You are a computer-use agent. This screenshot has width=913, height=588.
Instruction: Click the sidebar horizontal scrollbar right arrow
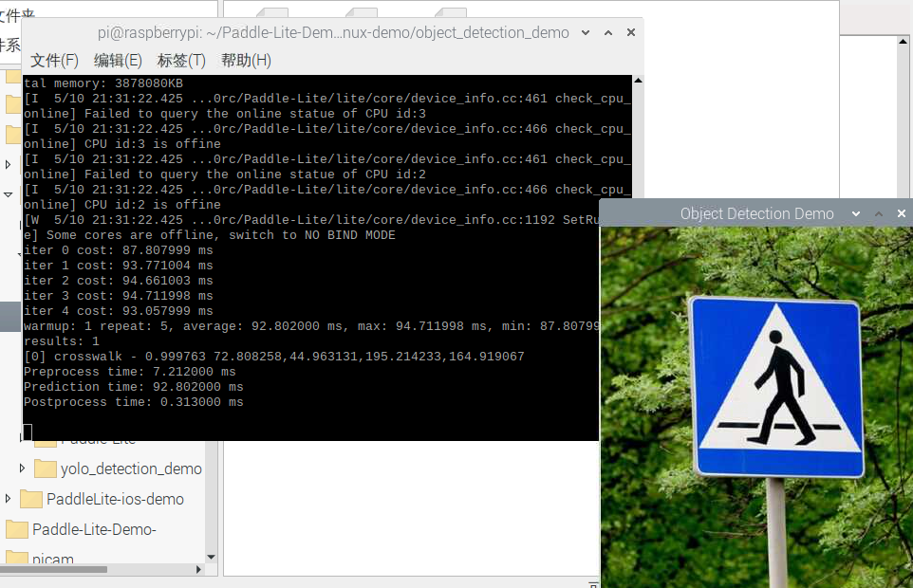198,569
